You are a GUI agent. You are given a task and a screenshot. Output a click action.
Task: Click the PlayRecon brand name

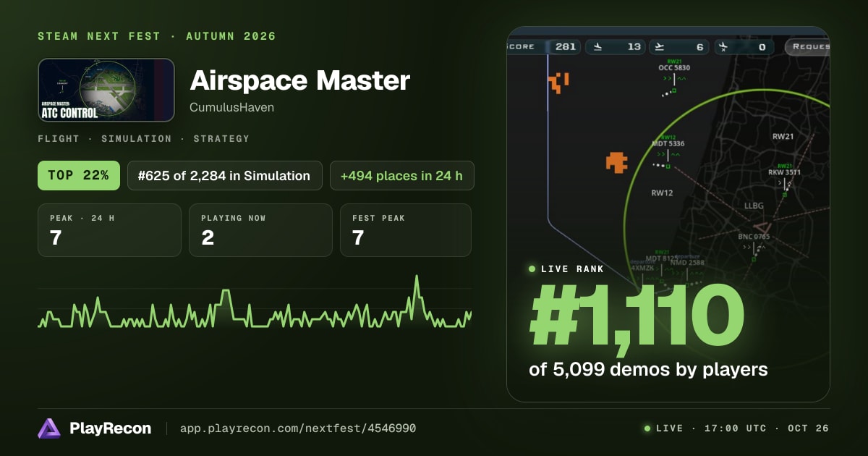111,428
